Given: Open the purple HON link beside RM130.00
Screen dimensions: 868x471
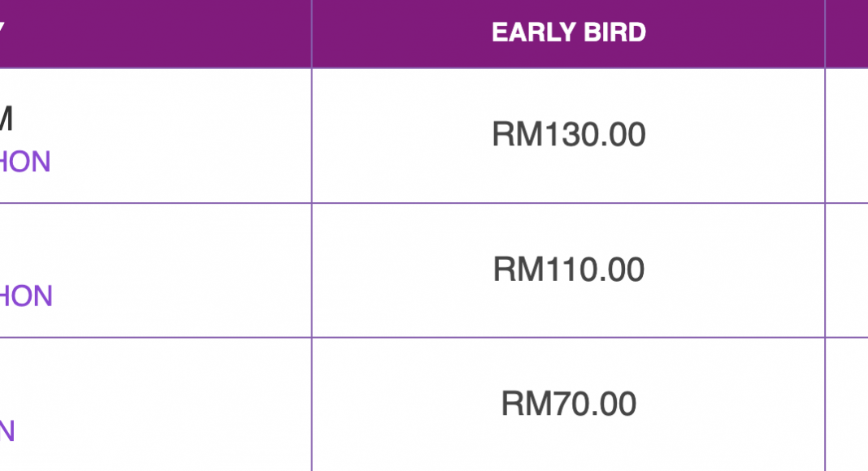Looking at the screenshot, I should (x=25, y=162).
